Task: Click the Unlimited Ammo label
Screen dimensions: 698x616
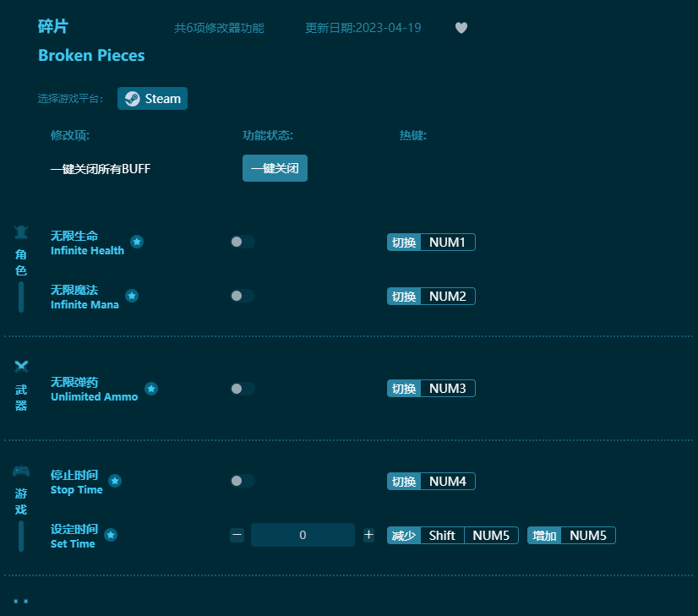Action: click(95, 396)
